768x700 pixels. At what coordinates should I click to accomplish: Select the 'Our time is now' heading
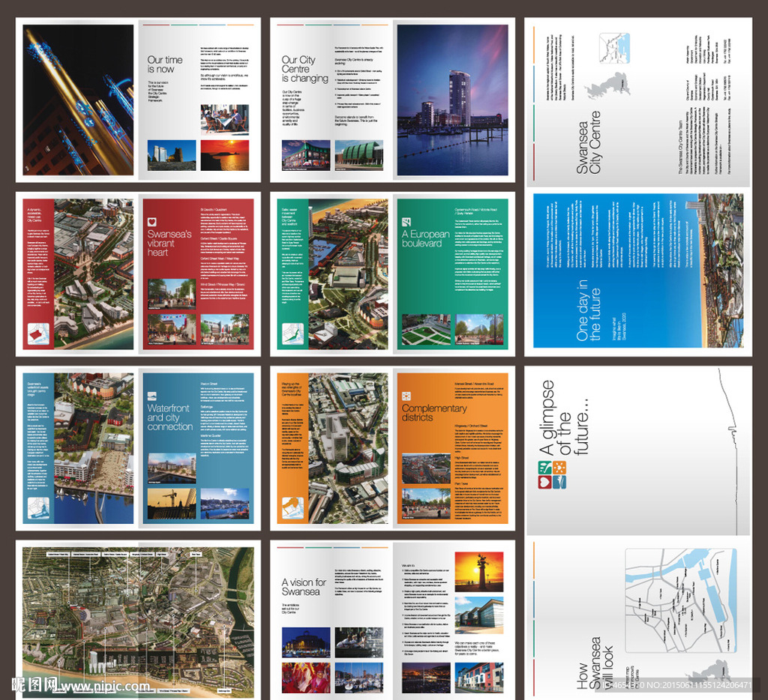tap(165, 64)
